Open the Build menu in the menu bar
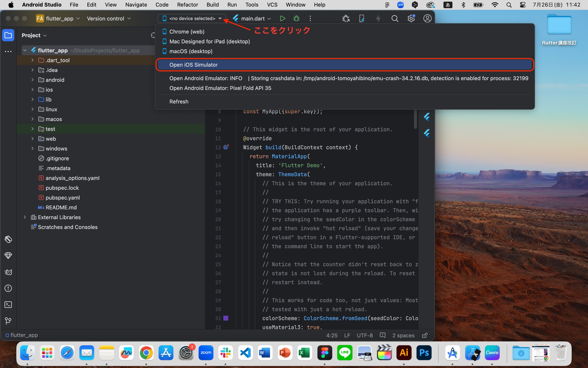Screen dimensions: 588x368 pos(213,5)
